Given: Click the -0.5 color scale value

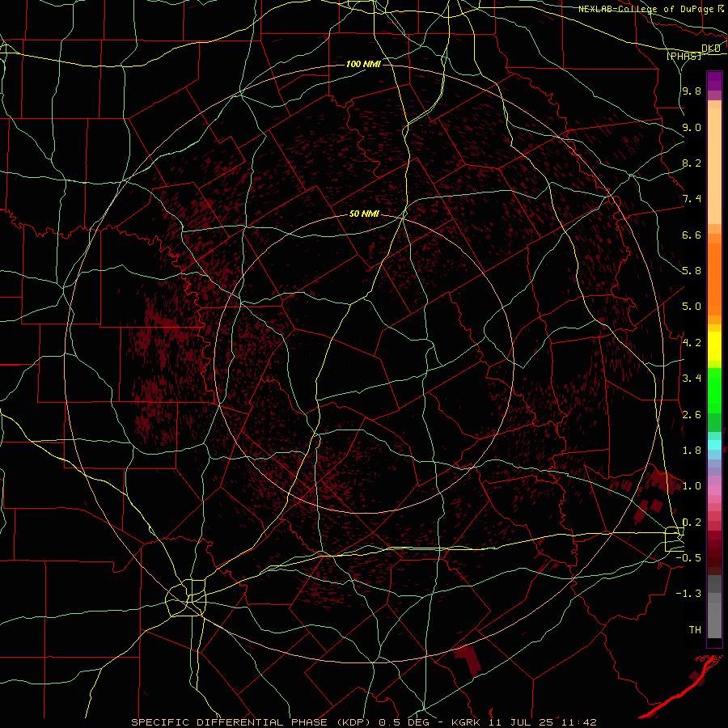Looking at the screenshot, I should (688, 558).
